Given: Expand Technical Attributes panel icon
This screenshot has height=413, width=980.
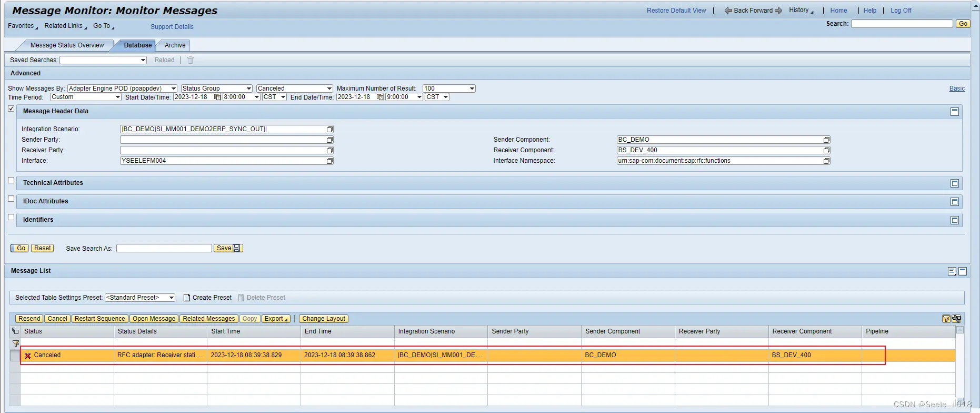Looking at the screenshot, I should (955, 183).
